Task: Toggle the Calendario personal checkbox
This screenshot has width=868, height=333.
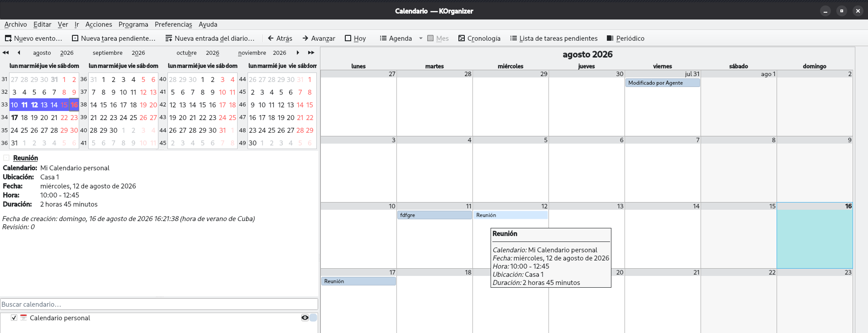Action: [14, 318]
